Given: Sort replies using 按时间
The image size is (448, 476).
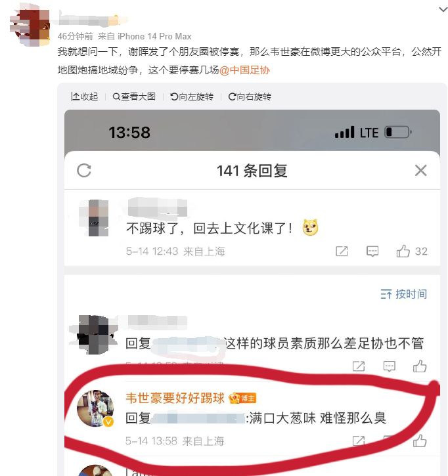Looking at the screenshot, I should click(x=403, y=294).
